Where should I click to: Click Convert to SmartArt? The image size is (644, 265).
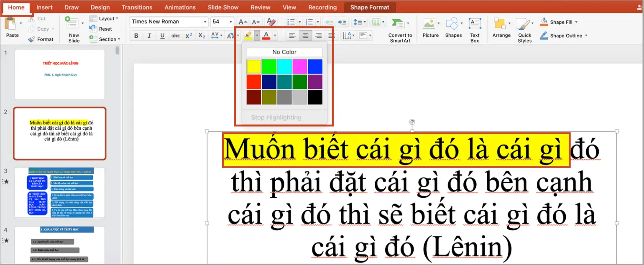[x=400, y=31]
